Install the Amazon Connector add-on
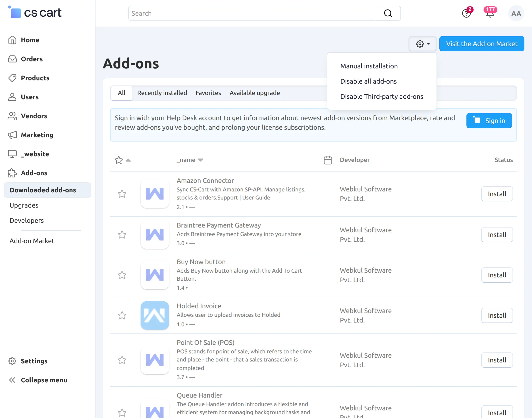The height and width of the screenshot is (418, 532). (x=497, y=194)
